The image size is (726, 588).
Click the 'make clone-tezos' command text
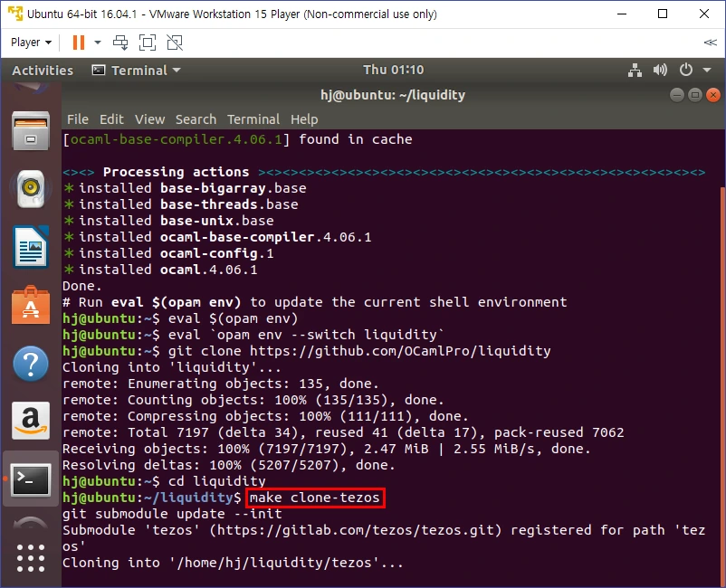click(315, 498)
